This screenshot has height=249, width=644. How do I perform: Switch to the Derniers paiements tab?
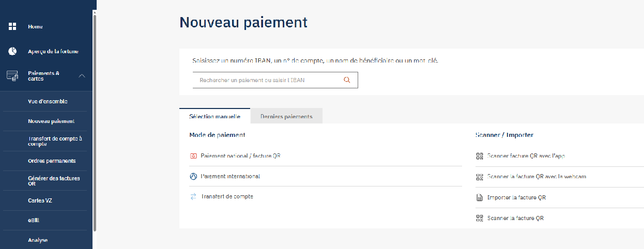[x=286, y=116]
